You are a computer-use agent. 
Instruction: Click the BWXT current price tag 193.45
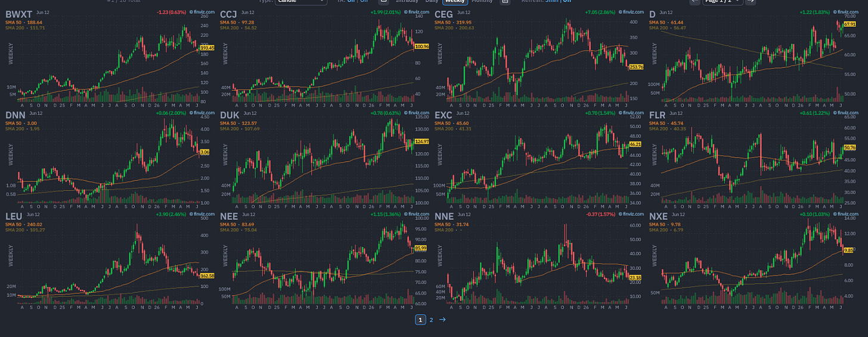tap(207, 47)
